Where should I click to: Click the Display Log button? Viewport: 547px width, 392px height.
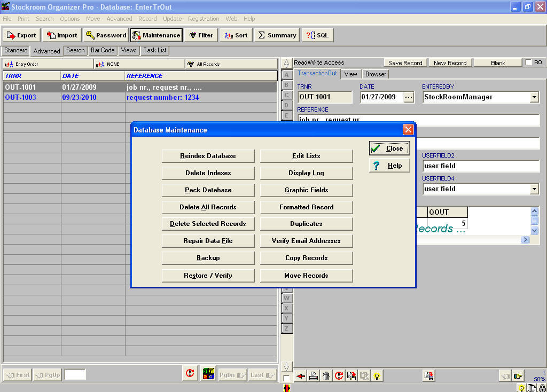coord(306,173)
